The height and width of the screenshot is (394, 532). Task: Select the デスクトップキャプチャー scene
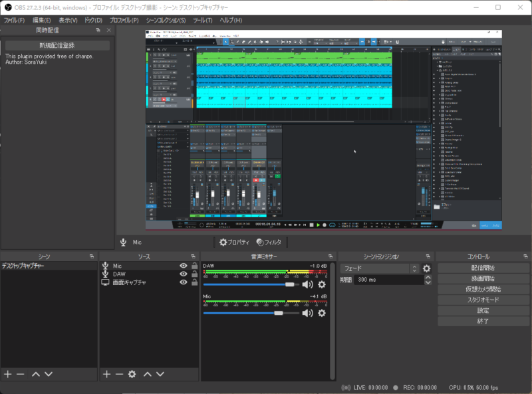click(49, 266)
